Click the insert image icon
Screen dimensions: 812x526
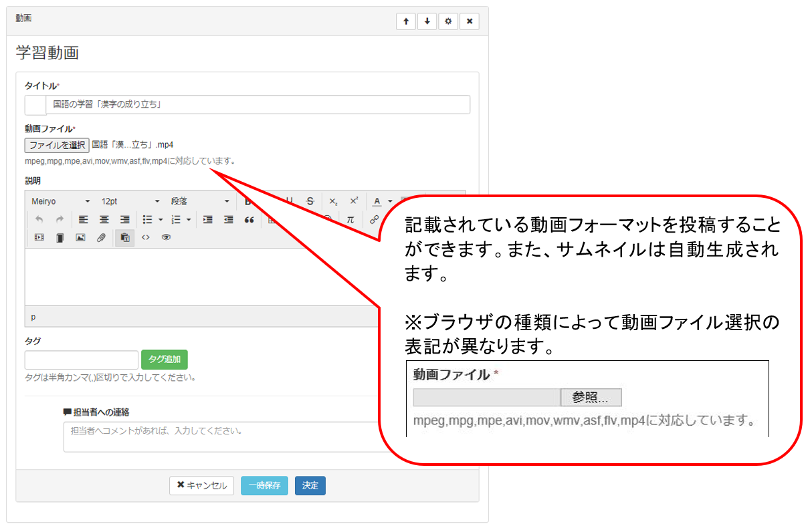coord(80,237)
